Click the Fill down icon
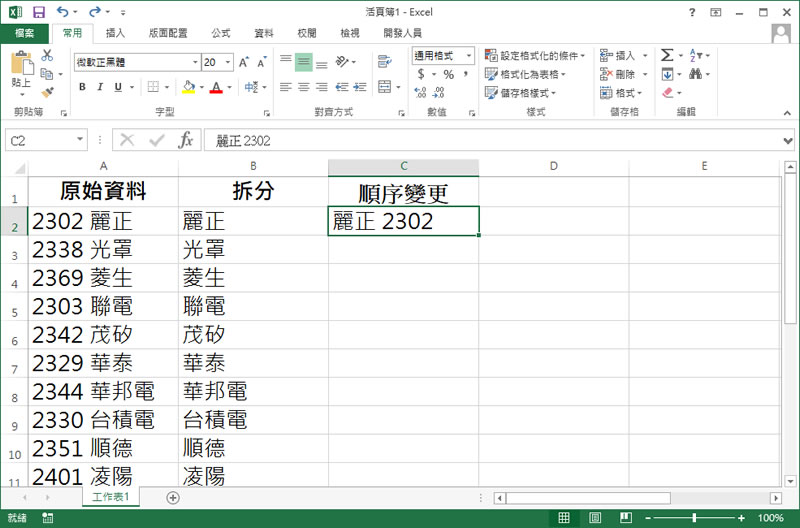The width and height of the screenshot is (800, 528). (667, 74)
